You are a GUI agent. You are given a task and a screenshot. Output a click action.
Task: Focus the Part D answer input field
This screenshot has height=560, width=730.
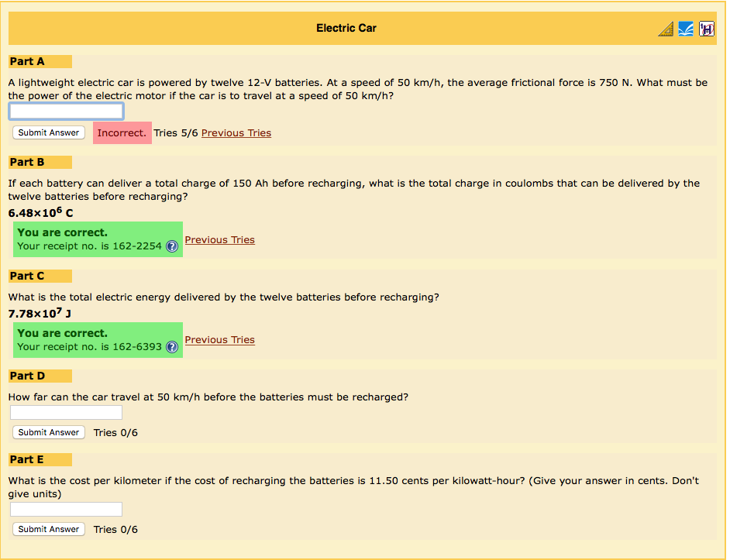tap(66, 412)
